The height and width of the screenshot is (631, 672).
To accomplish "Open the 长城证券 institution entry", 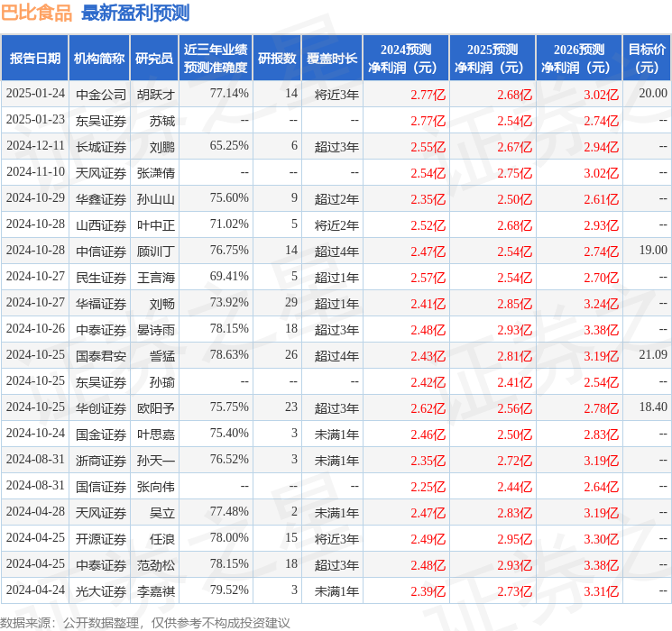I will [101, 146].
